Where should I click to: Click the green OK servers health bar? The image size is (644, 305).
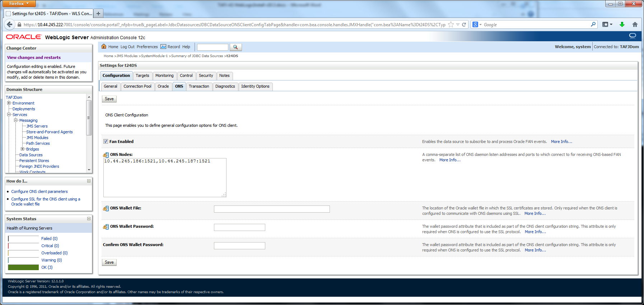tap(23, 267)
